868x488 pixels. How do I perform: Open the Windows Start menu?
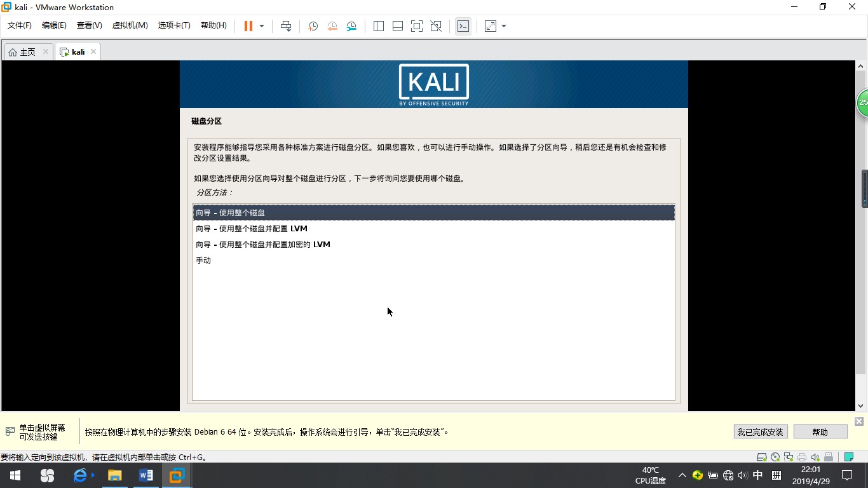(15, 475)
